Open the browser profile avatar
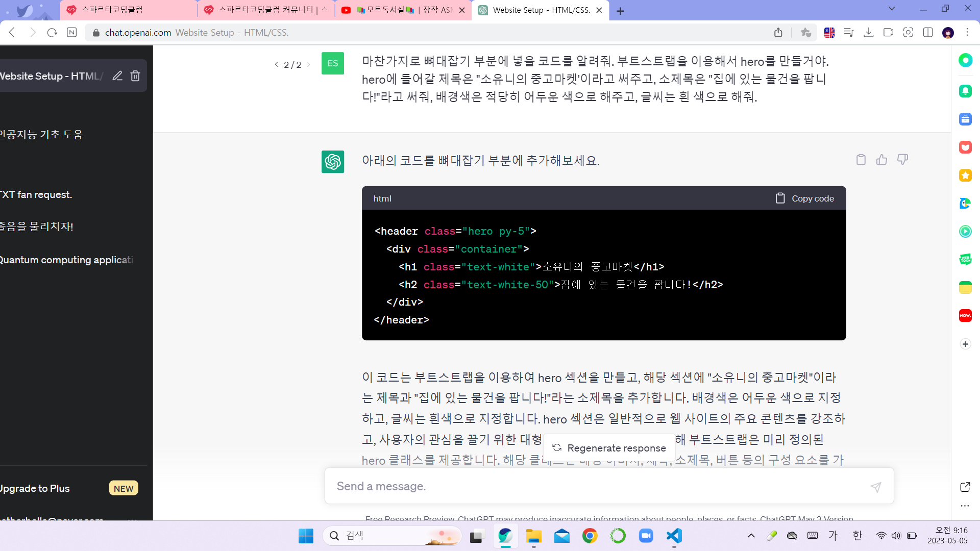 coord(948,33)
